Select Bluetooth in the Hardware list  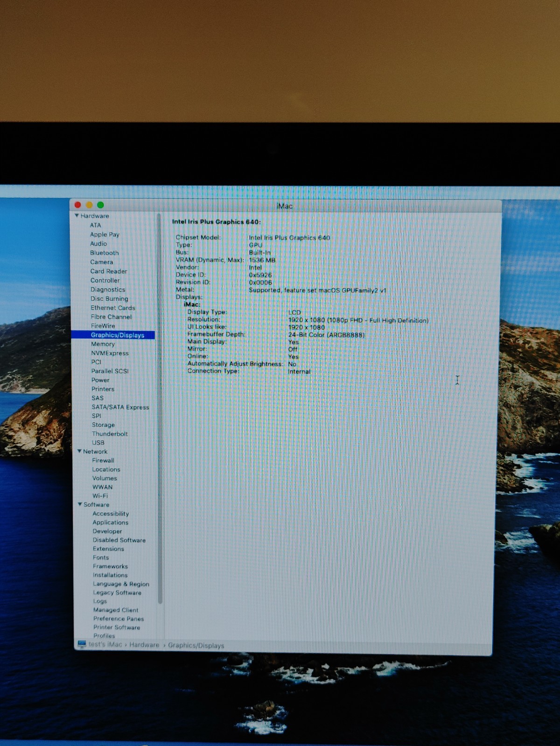pos(104,253)
